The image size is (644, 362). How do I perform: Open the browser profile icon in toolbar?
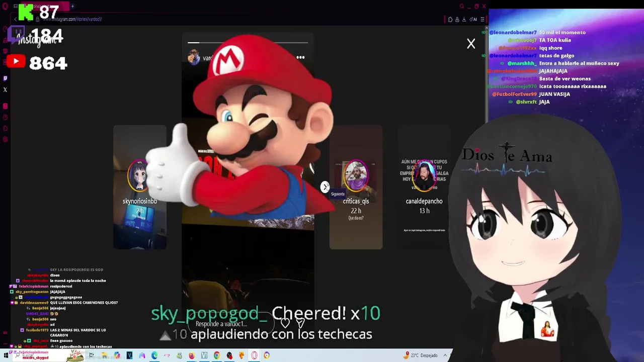tap(457, 20)
